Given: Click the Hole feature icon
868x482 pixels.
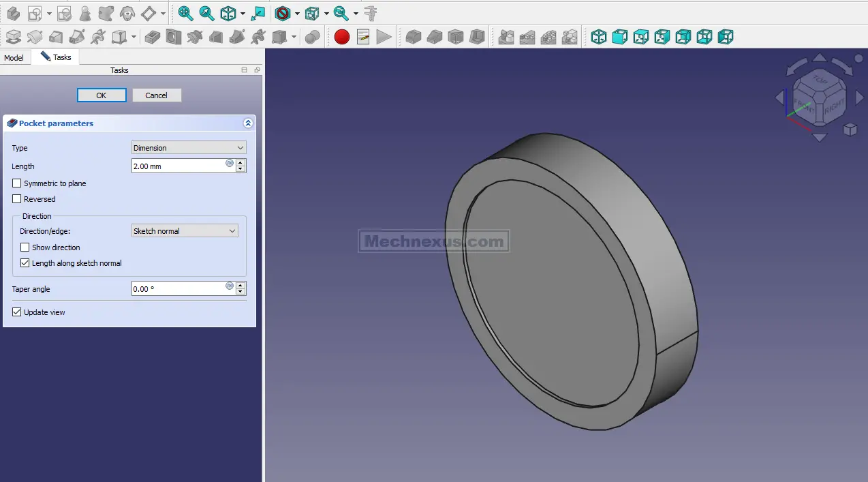Looking at the screenshot, I should pyautogui.click(x=174, y=37).
